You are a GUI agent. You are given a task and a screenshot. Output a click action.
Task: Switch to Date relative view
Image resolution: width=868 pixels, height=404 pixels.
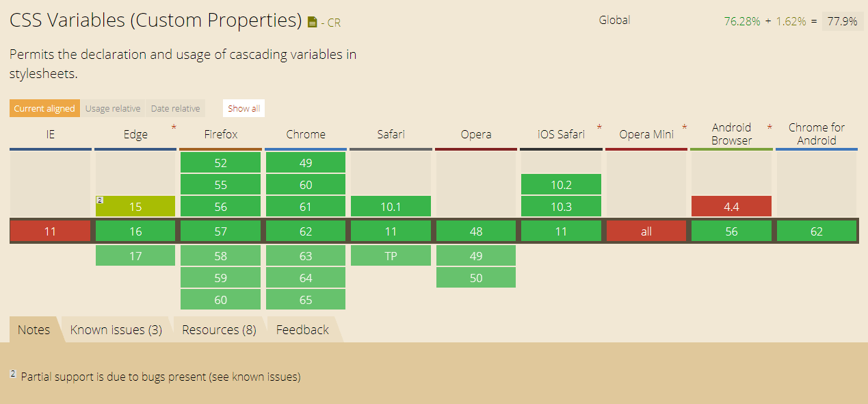(x=176, y=108)
